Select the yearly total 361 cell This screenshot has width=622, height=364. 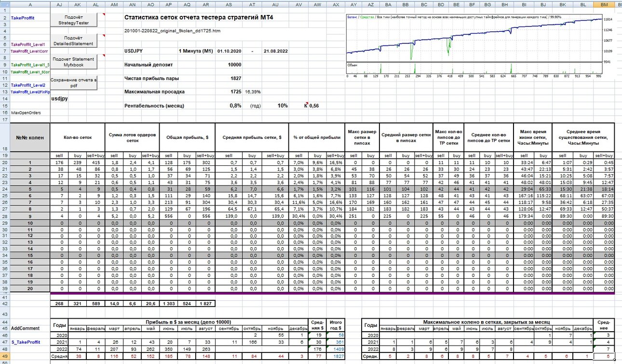(336, 342)
